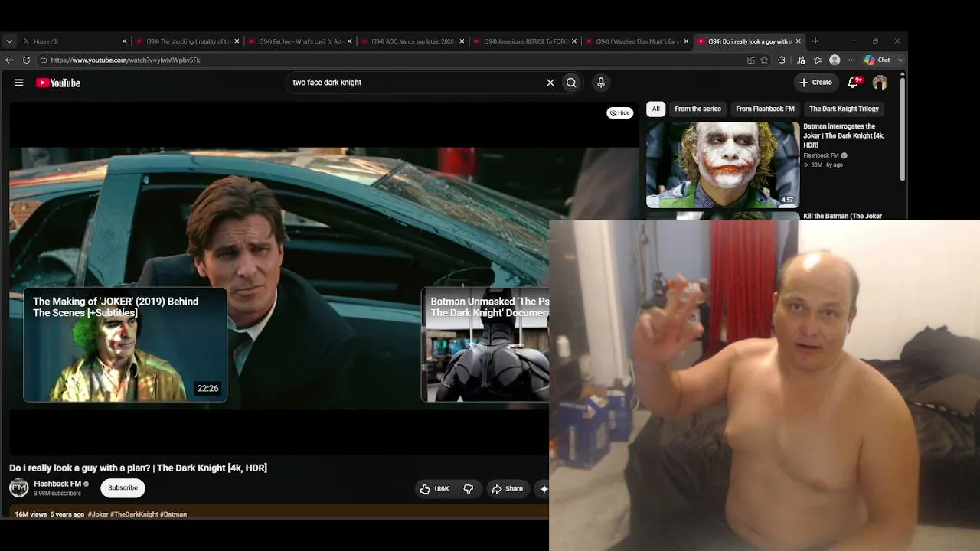
Task: Go to the YouTube home logo
Action: (x=58, y=83)
